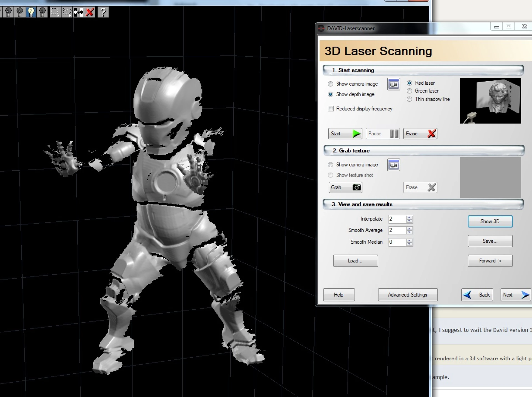Enable light bulb 6 in the toolbar
Screen dimensions: 532x397
click(19, 12)
